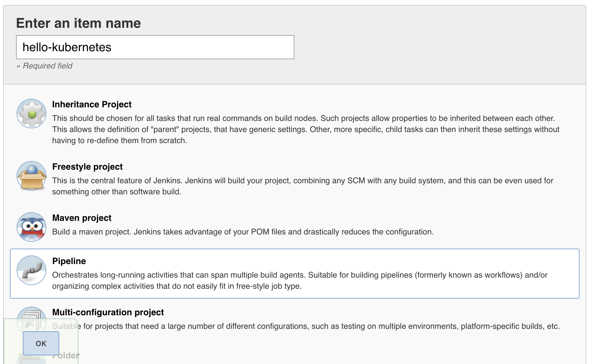Click the OK button
This screenshot has height=364, width=590.
[x=41, y=343]
